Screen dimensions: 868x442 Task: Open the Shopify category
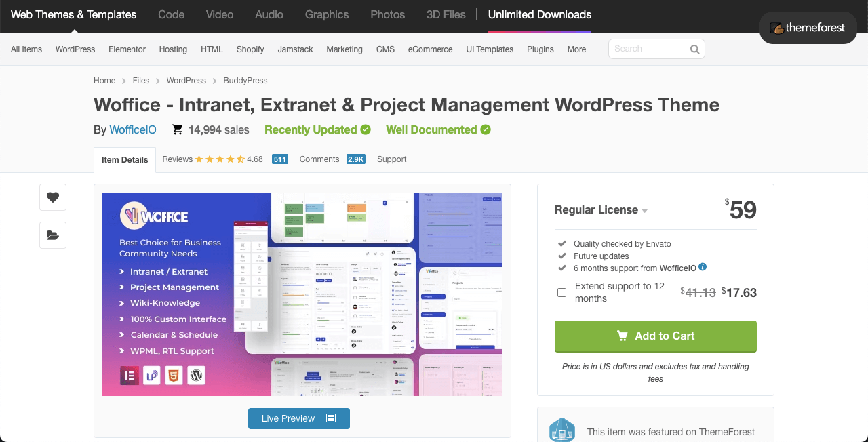(x=250, y=49)
